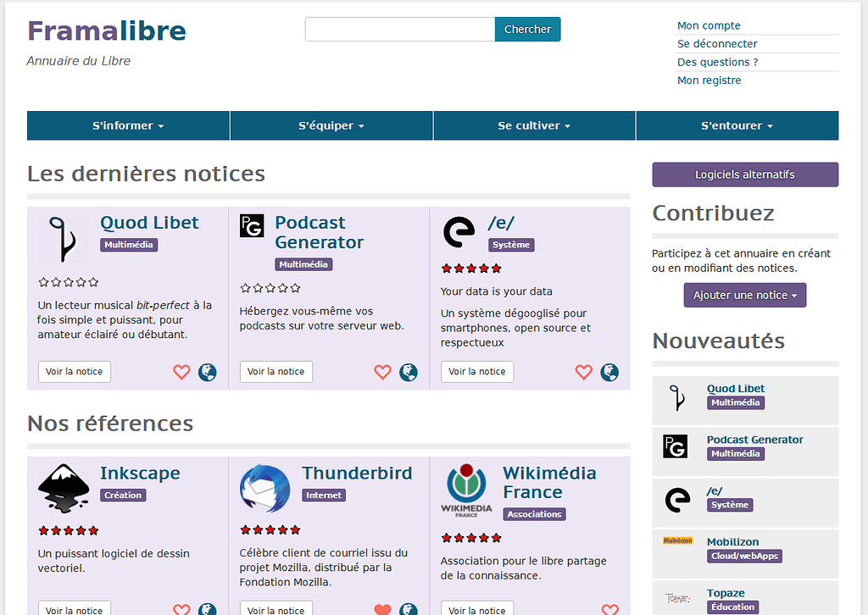Click the Inkscape logo icon
Image resolution: width=868 pixels, height=615 pixels.
[64, 489]
